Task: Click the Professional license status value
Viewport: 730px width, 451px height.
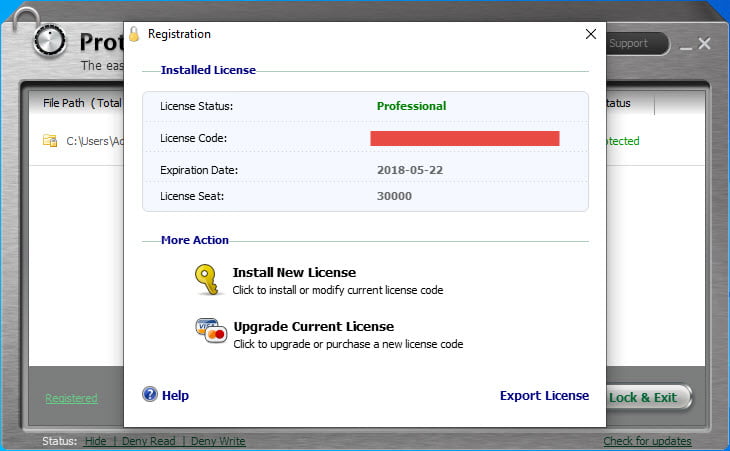Action: click(x=411, y=106)
